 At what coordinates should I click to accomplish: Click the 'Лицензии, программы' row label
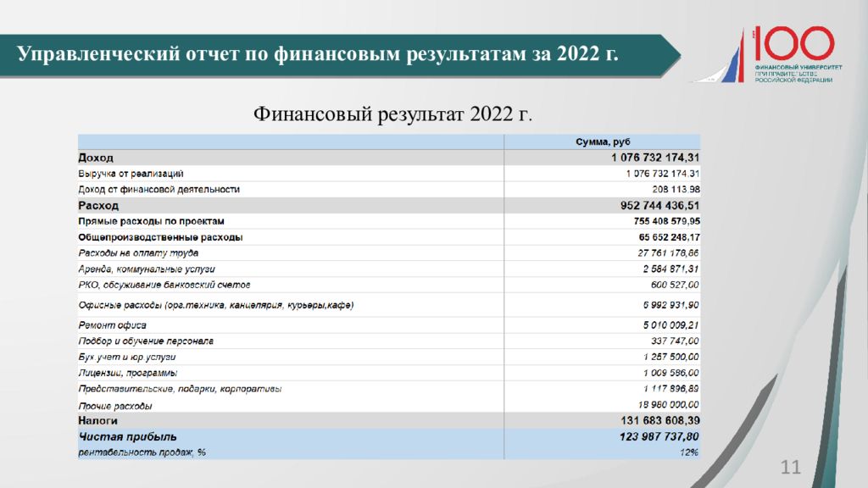[x=127, y=373]
